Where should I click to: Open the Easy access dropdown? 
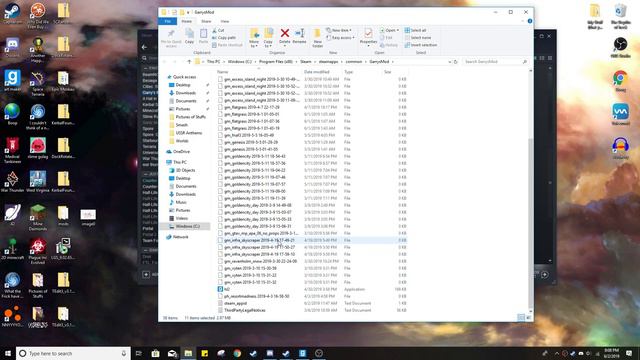[340, 38]
